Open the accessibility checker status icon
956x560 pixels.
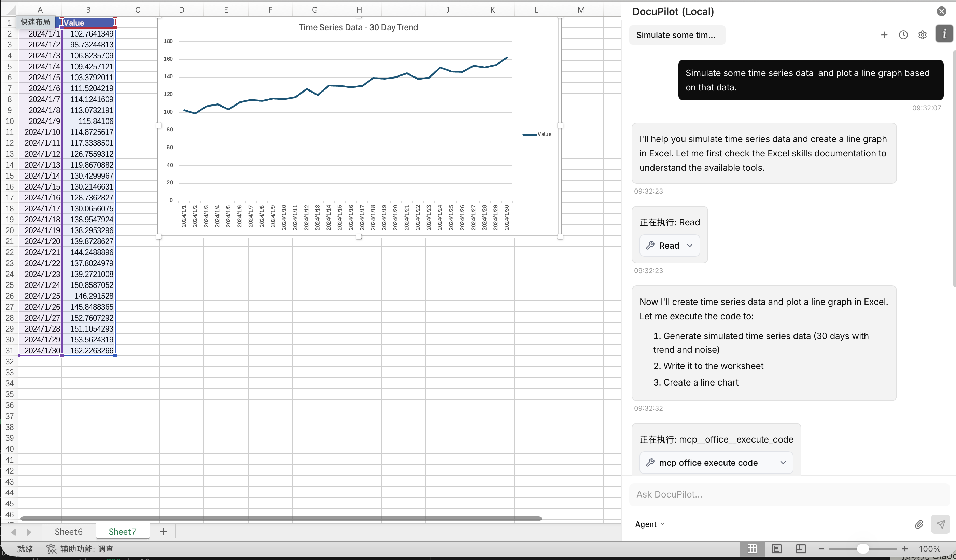click(51, 549)
